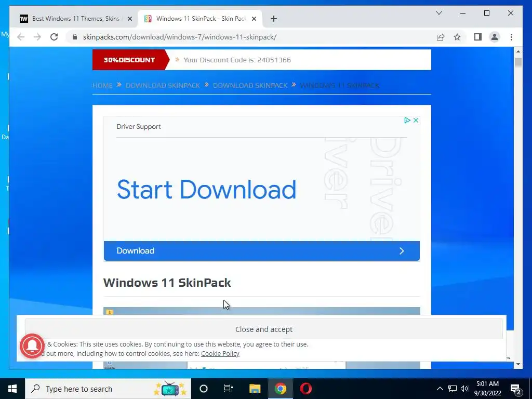This screenshot has height=399, width=532.
Task: Share this page using the share icon
Action: pos(441,37)
